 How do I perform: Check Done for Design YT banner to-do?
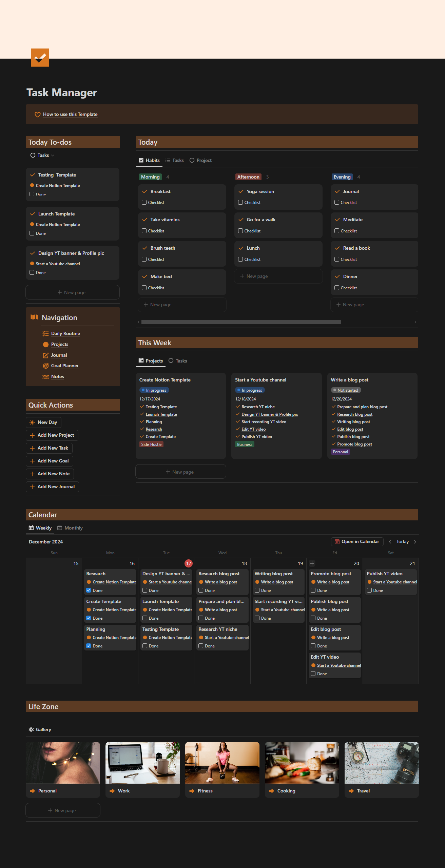32,272
